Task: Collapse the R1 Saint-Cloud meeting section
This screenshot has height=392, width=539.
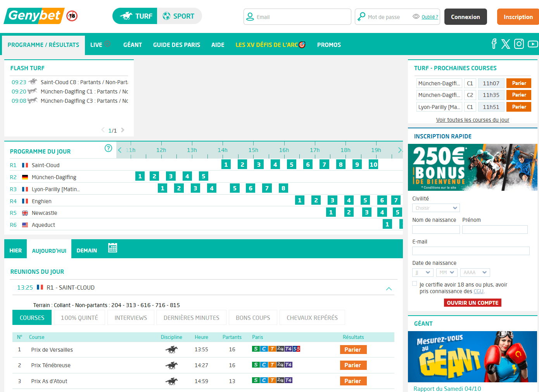Action: 389,288
